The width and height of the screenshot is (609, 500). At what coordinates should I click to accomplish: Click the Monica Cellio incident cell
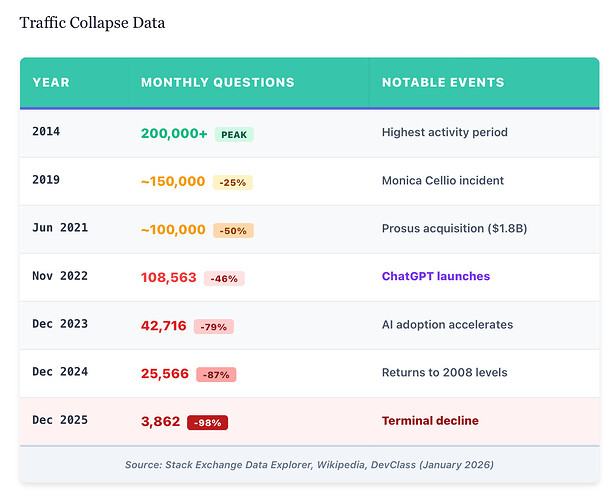[x=443, y=181]
